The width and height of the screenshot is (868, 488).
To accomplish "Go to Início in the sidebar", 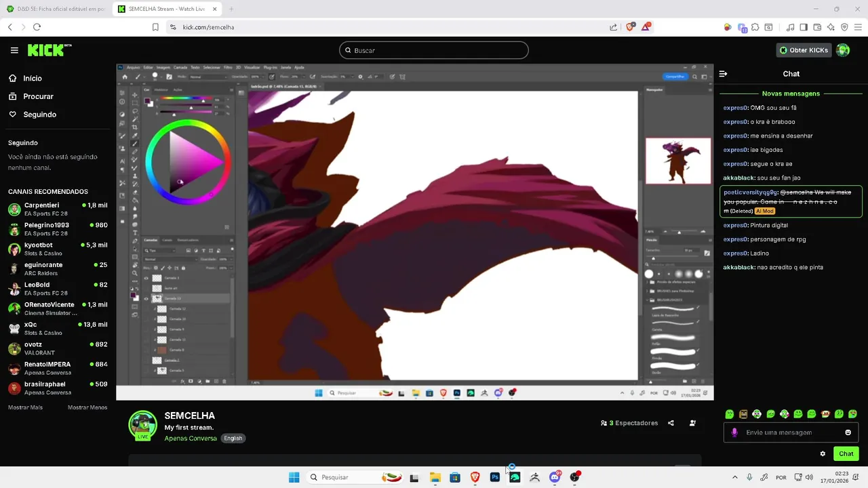I will coord(33,79).
